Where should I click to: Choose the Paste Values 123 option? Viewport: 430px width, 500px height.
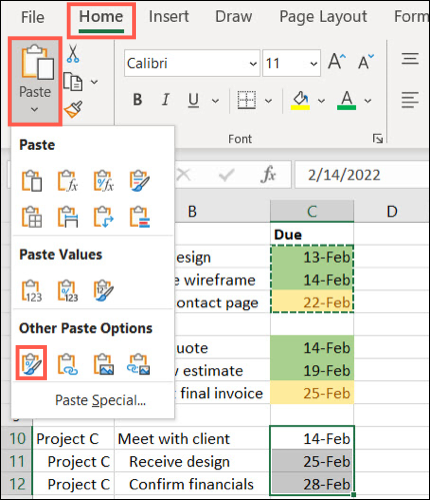click(x=32, y=290)
